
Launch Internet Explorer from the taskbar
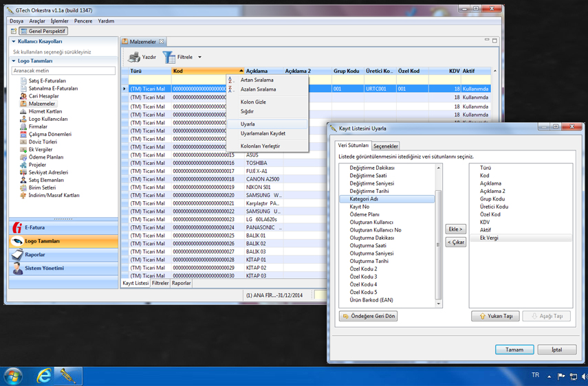coord(44,375)
